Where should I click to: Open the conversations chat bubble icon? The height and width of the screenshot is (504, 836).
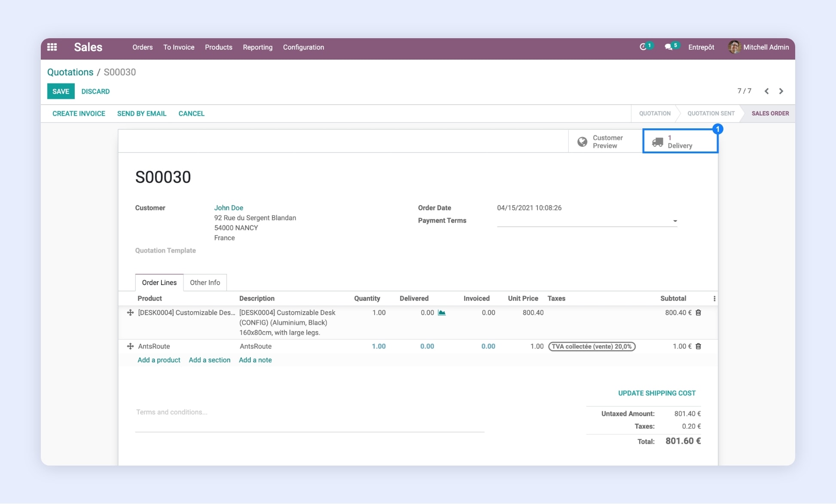pyautogui.click(x=668, y=47)
